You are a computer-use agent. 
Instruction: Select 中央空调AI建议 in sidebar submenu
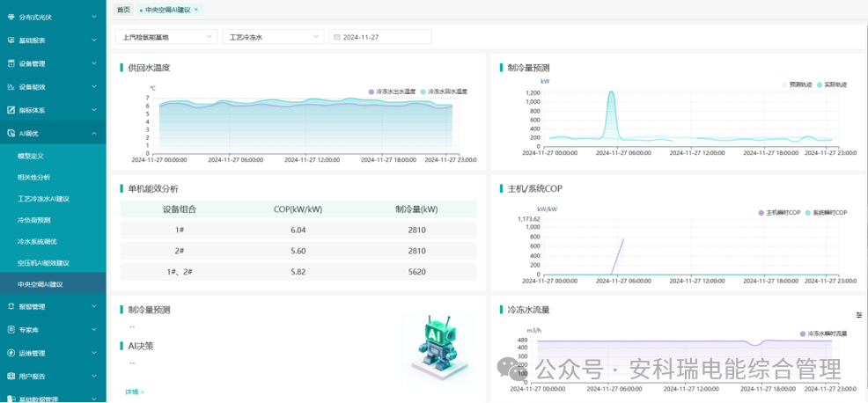(53, 284)
